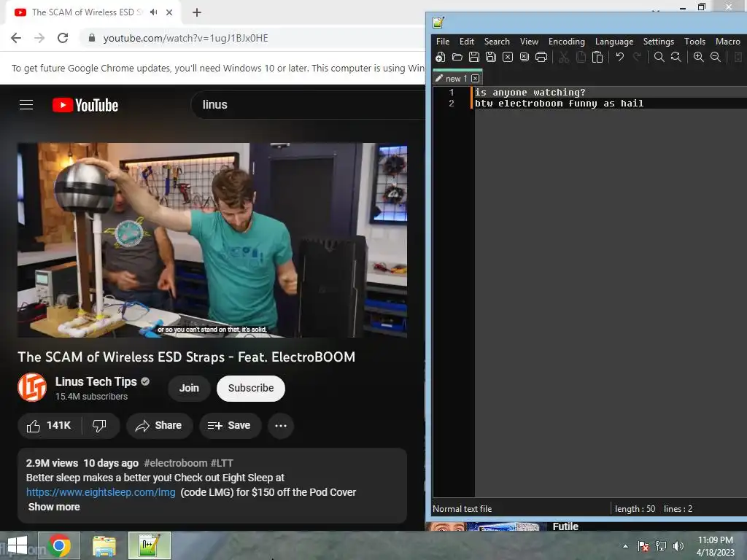Open Notepad++ Edit menu

(x=467, y=42)
